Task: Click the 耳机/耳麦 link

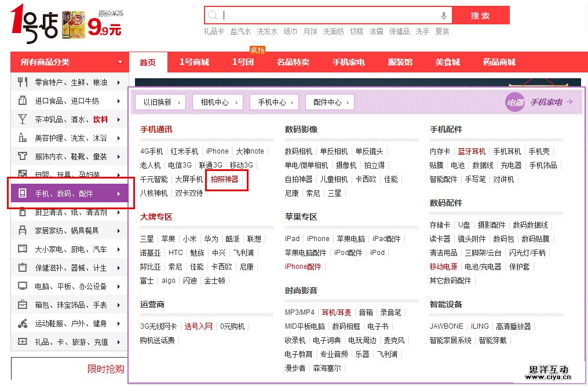Action: 337,312
